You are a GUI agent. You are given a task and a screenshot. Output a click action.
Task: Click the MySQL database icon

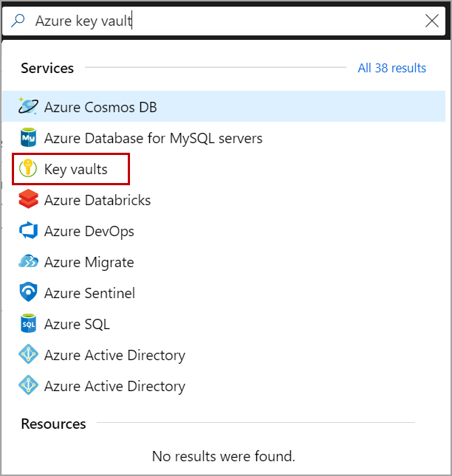pos(29,138)
